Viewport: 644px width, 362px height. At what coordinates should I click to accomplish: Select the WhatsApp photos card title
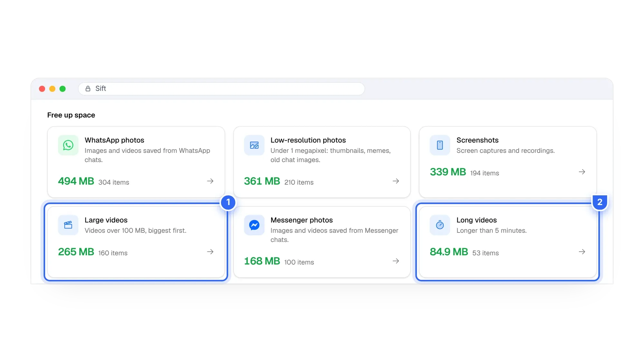114,140
